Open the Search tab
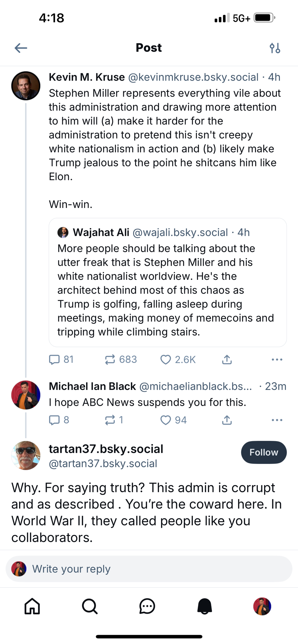 click(90, 606)
